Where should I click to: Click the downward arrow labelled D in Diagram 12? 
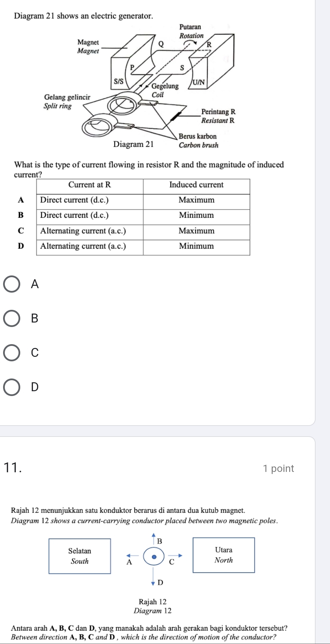[x=154, y=579]
